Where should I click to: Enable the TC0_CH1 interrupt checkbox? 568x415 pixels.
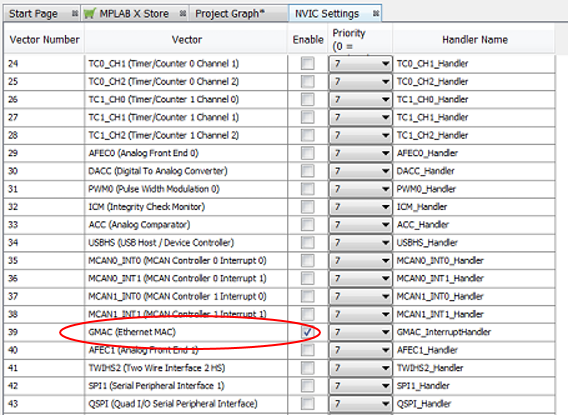[x=307, y=64]
